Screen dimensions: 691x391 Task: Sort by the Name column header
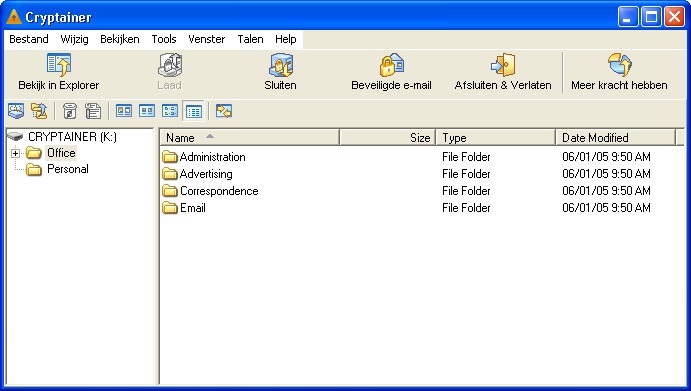(249, 138)
